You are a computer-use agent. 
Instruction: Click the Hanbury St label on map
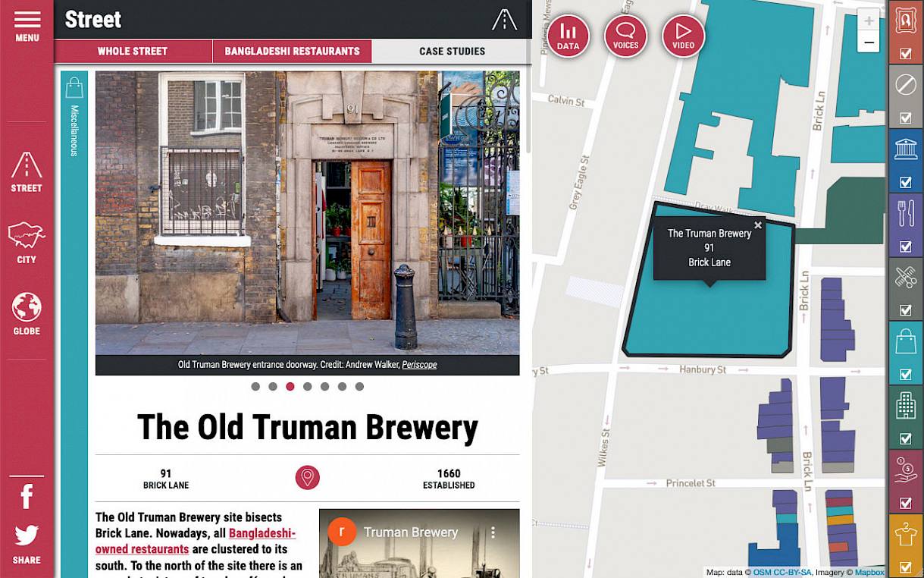[x=703, y=369]
